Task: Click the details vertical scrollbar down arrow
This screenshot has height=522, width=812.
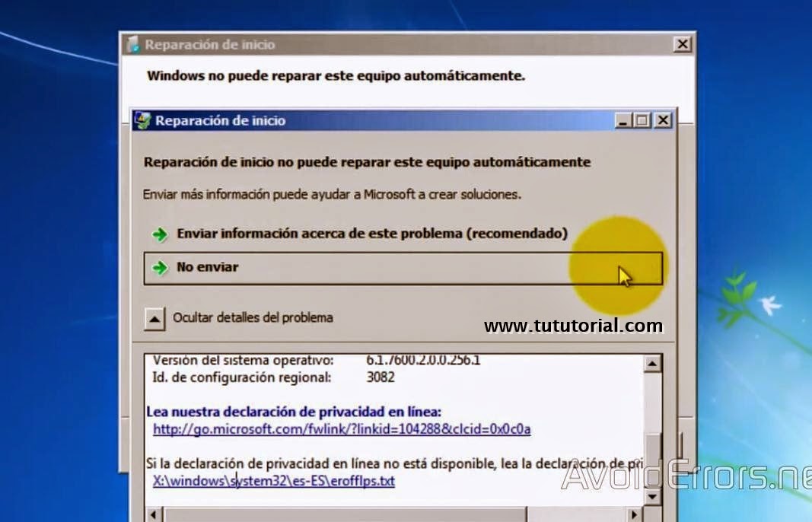Action: pyautogui.click(x=652, y=498)
